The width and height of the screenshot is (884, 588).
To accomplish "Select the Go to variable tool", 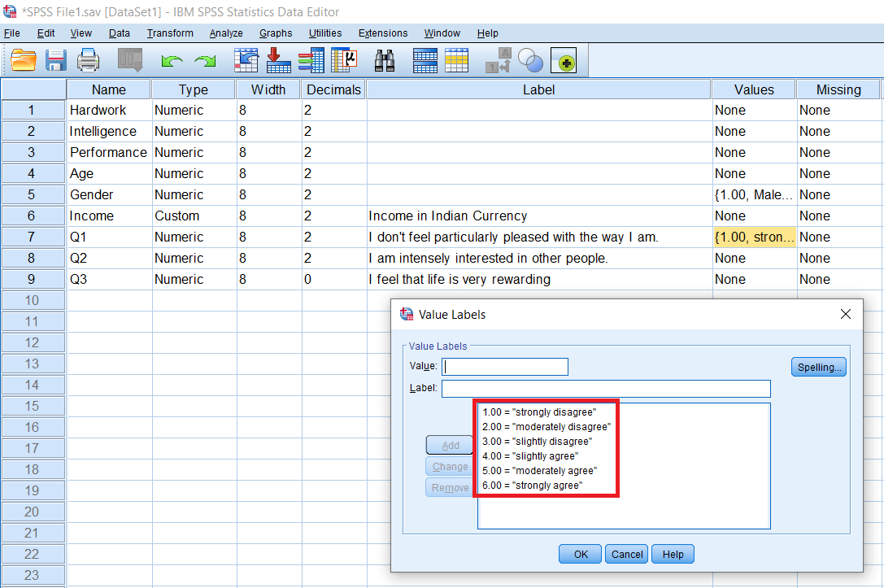I will tap(279, 60).
